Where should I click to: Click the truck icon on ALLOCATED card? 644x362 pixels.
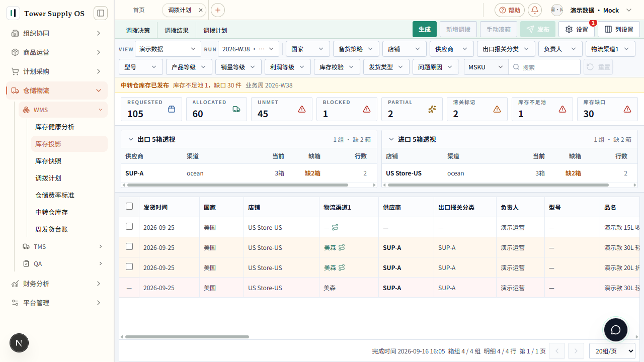[236, 109]
